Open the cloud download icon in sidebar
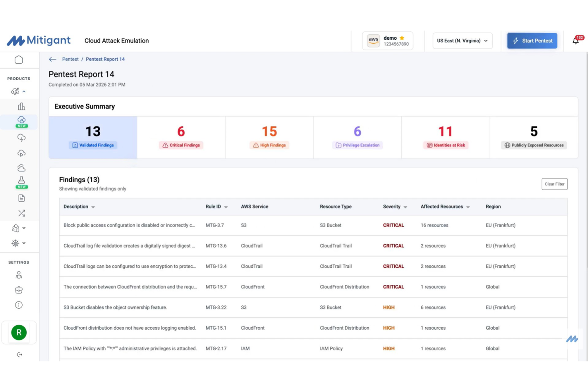Image resolution: width=588 pixels, height=392 pixels. tap(21, 153)
